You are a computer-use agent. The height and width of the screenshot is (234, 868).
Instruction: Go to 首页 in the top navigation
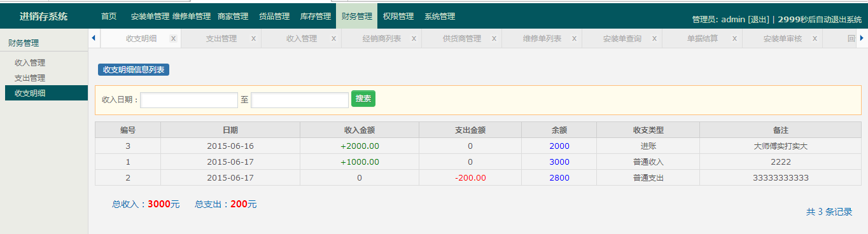coord(109,17)
